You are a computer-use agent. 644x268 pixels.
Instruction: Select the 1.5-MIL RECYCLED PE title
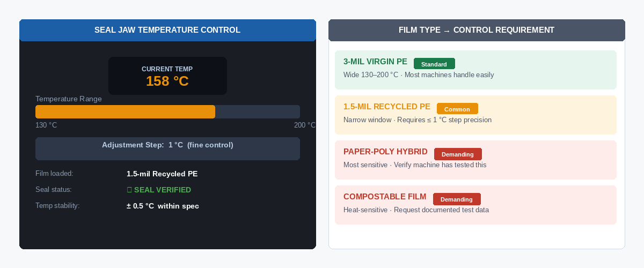[387, 107]
